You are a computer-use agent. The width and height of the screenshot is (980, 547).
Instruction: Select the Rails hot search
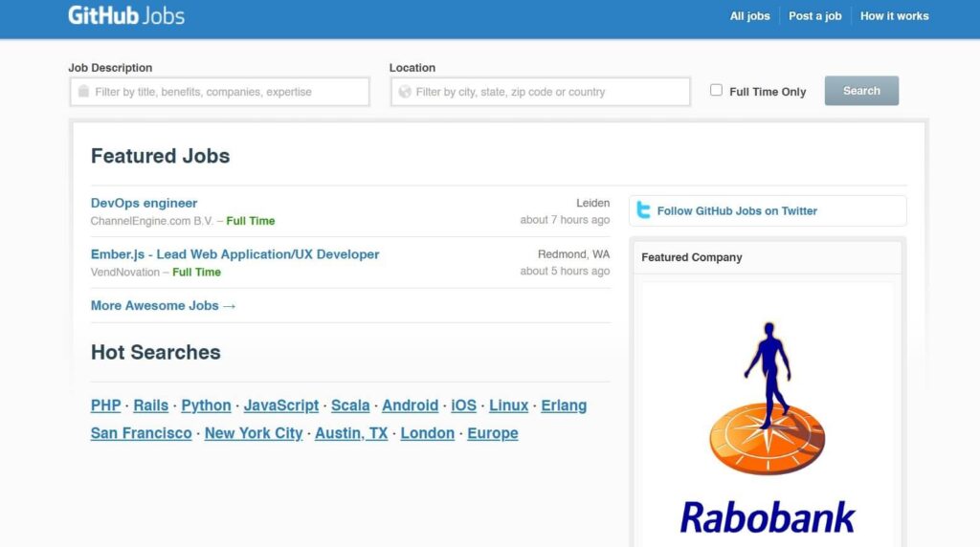(x=150, y=405)
